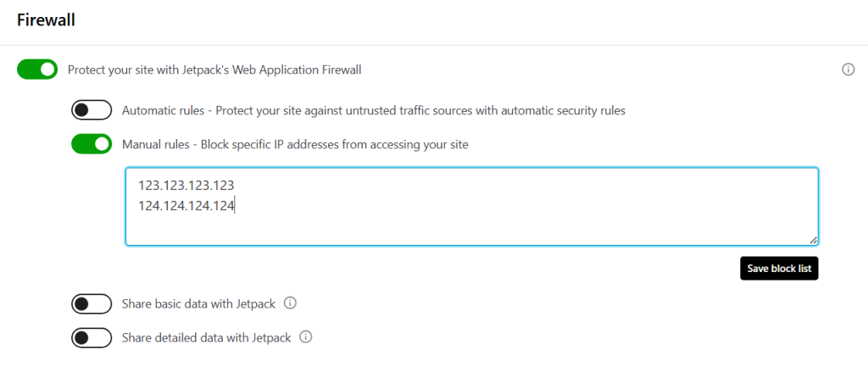Place cursor on the 124.124.124.124 line
868x367 pixels.
point(186,207)
